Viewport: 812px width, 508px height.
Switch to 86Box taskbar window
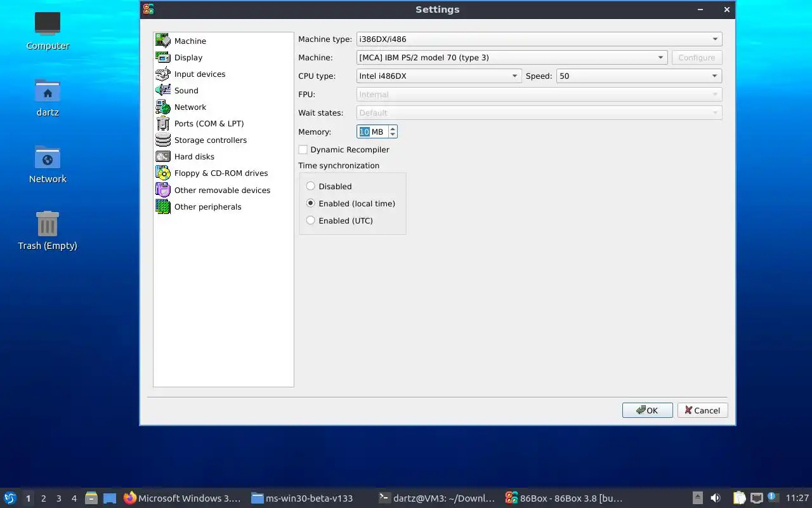[x=564, y=498]
